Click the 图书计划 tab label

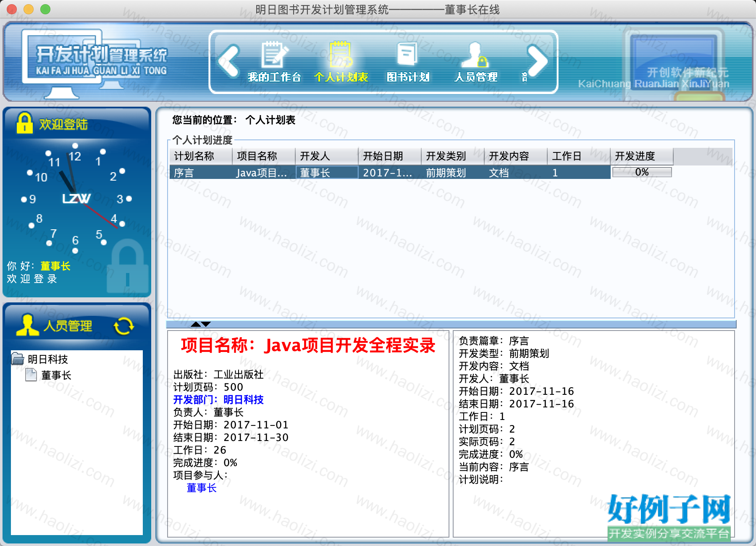click(x=408, y=77)
